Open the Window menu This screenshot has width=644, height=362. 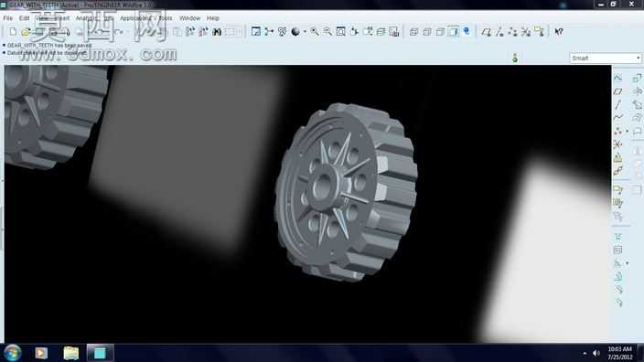[x=189, y=18]
